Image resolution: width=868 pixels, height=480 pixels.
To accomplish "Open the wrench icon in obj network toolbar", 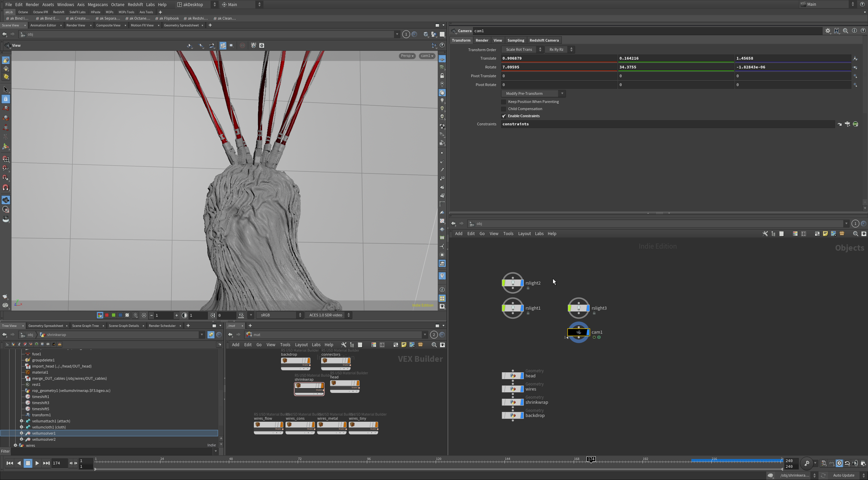I will [765, 234].
